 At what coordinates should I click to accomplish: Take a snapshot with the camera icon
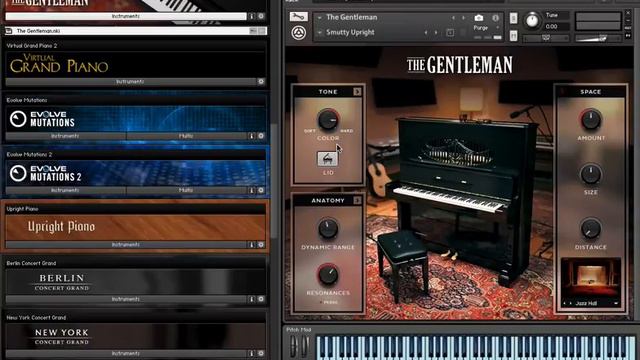[x=478, y=18]
